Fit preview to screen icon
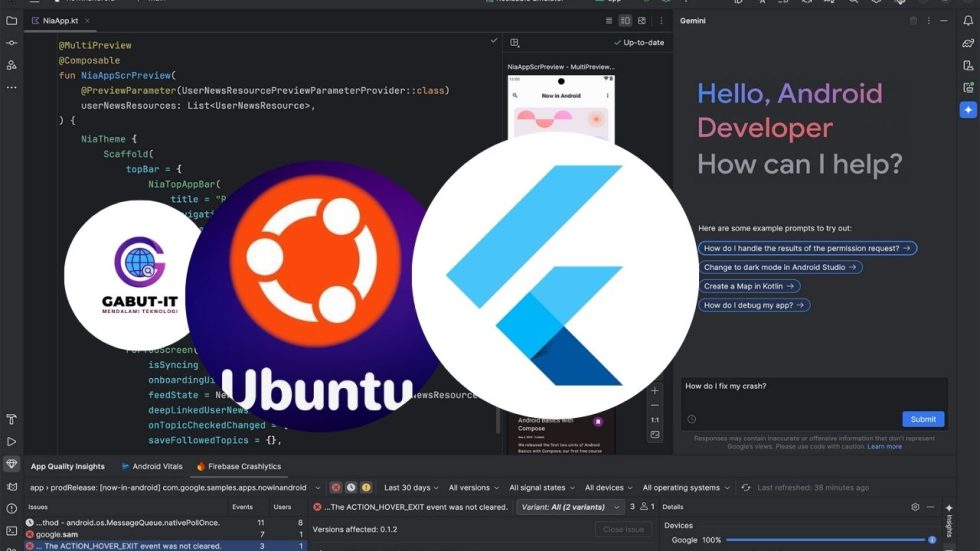Screen dimensions: 980x551 coord(654,435)
